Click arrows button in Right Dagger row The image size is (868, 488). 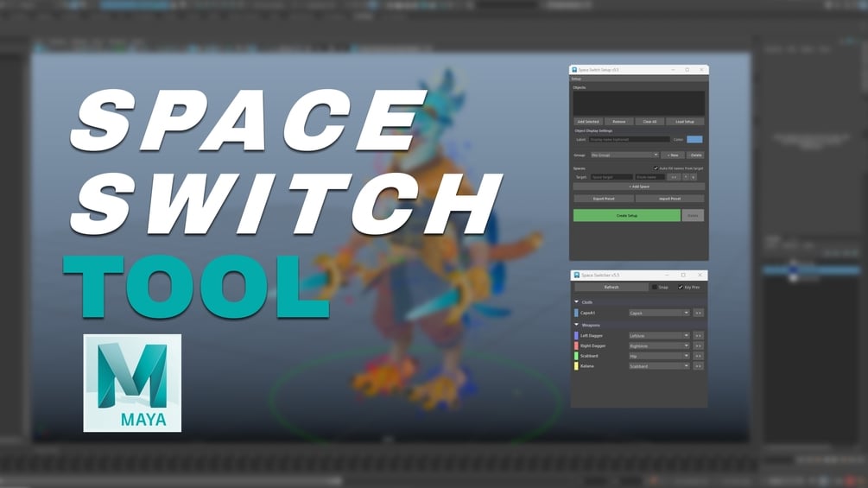[x=698, y=345]
